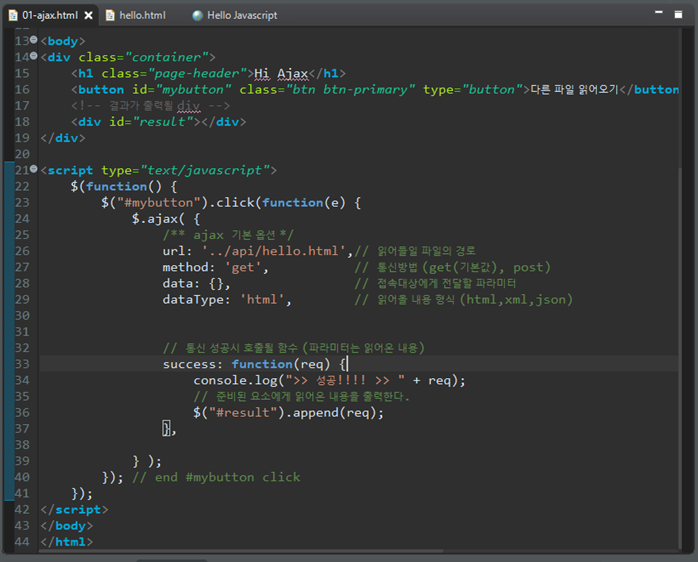This screenshot has height=562, width=698.
Task: Click the vertical scrollbar of the editor
Action: point(680,356)
